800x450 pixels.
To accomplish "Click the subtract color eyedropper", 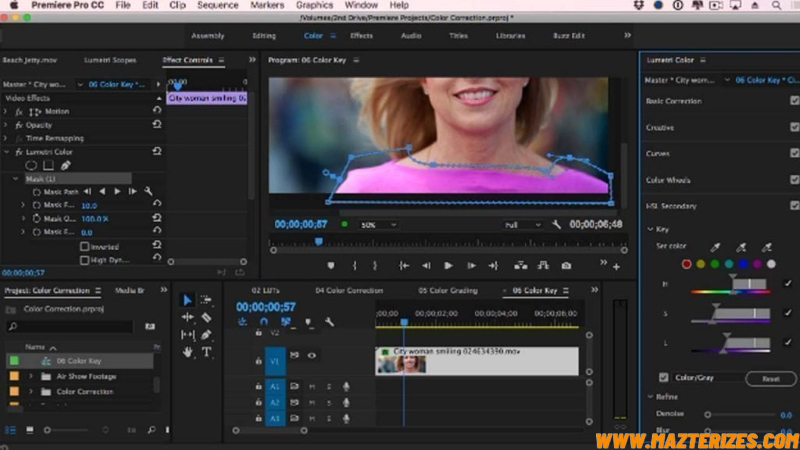I will click(766, 247).
